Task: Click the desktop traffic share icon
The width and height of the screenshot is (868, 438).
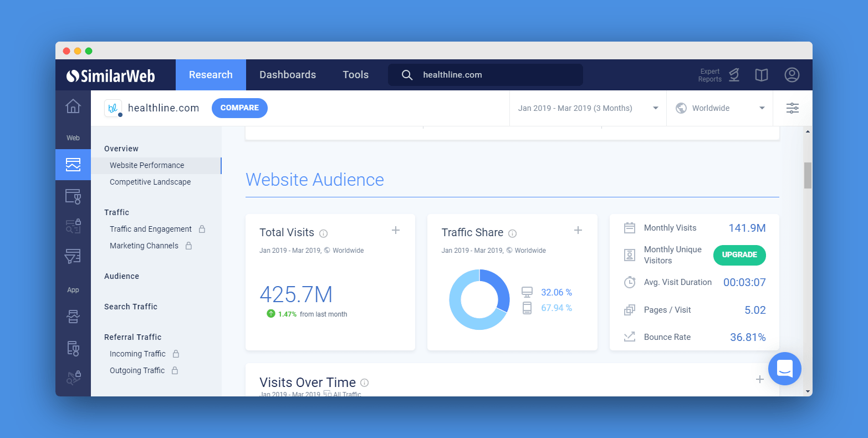Action: [x=527, y=292]
